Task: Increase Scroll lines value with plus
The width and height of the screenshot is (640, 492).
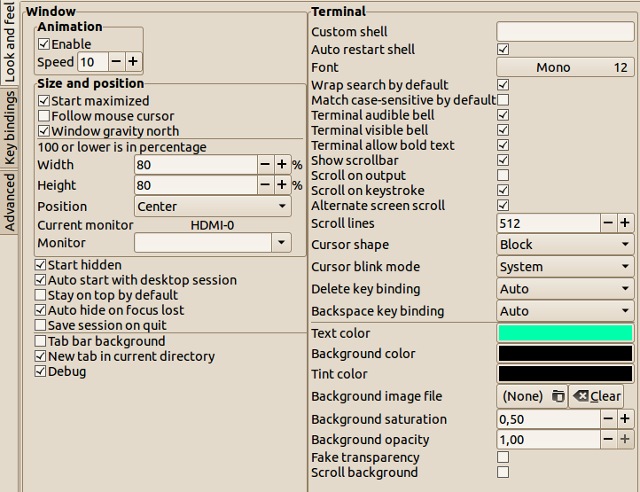Action: [x=625, y=223]
